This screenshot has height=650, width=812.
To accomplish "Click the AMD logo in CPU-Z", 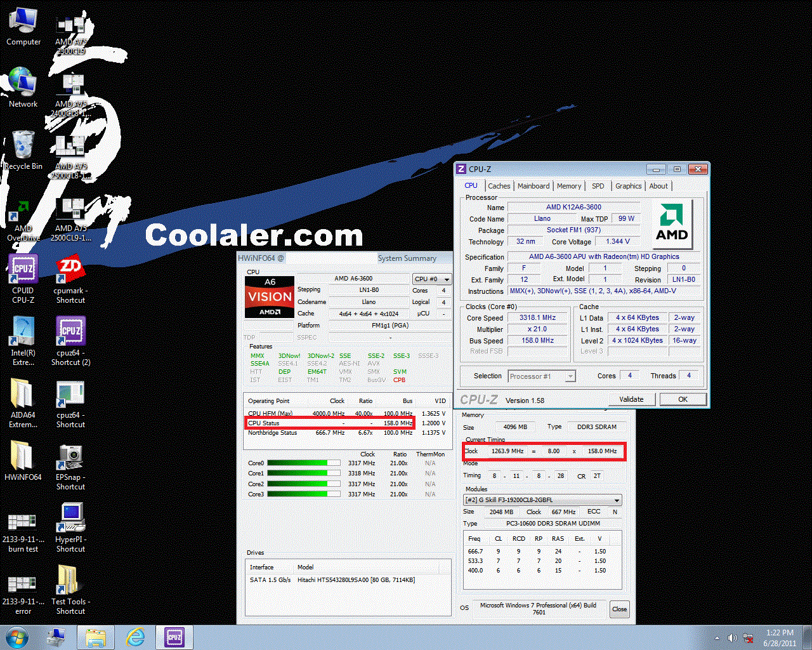I will click(x=672, y=223).
